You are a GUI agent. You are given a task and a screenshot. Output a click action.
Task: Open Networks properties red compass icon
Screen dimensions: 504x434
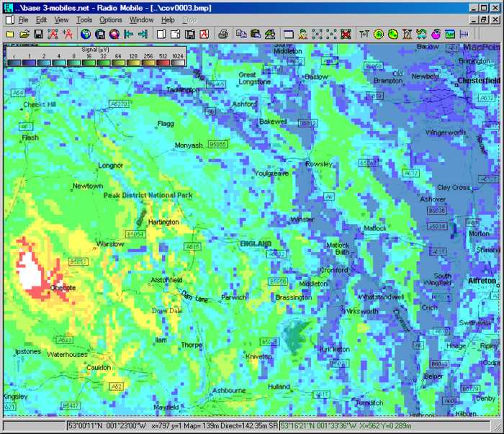pyautogui.click(x=53, y=34)
